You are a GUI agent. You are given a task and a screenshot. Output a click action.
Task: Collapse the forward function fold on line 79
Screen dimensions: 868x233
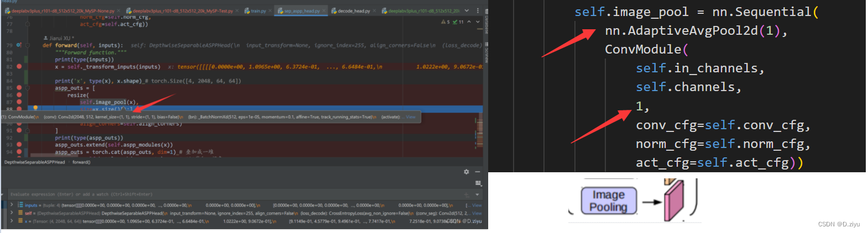click(x=28, y=45)
